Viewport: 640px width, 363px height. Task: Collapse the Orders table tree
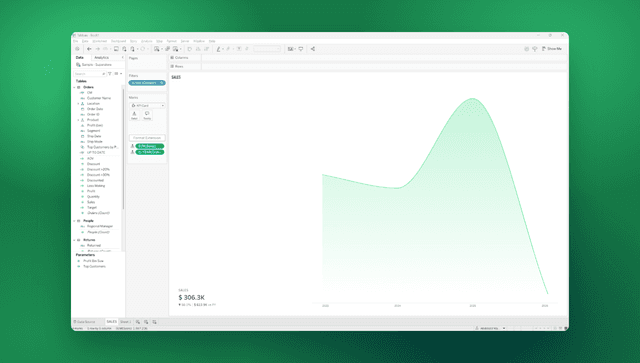coord(75,87)
